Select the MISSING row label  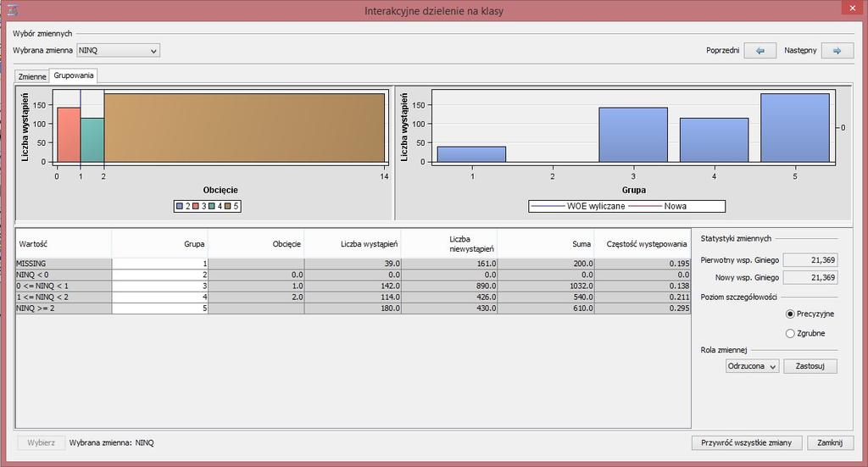[63, 264]
